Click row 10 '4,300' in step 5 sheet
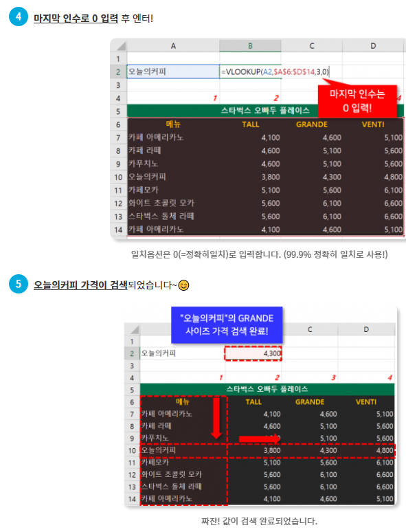 (x=309, y=450)
